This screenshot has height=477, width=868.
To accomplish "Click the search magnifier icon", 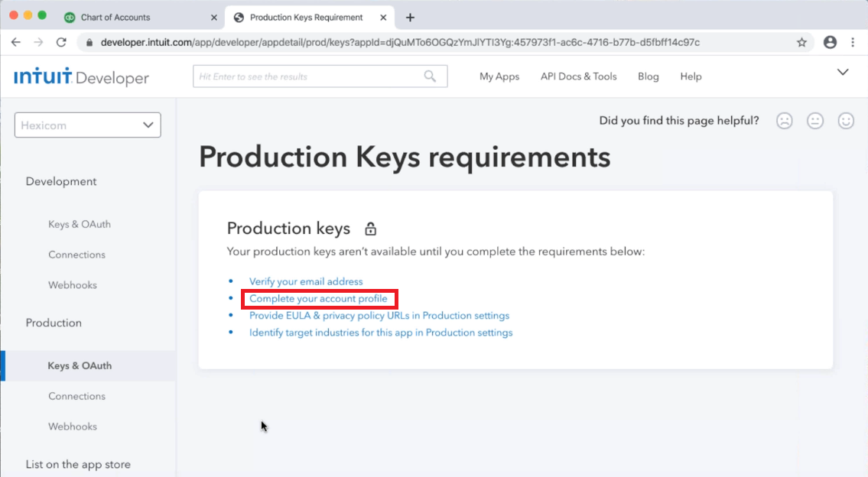I will tap(430, 76).
